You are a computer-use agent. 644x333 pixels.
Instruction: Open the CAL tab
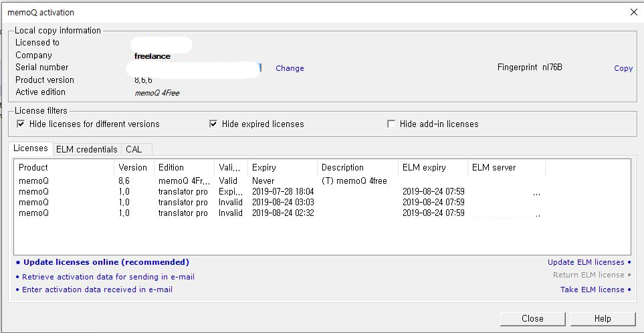(134, 149)
